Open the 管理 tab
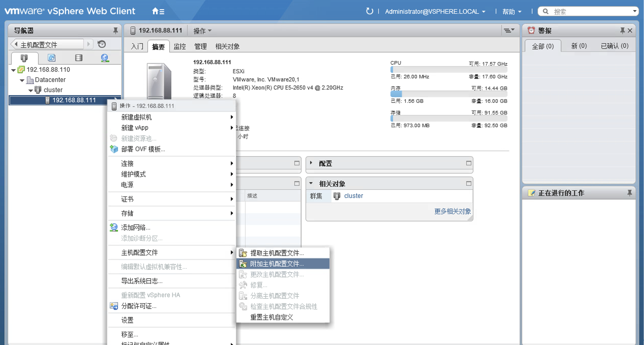Image resolution: width=644 pixels, height=345 pixels. (x=200, y=46)
